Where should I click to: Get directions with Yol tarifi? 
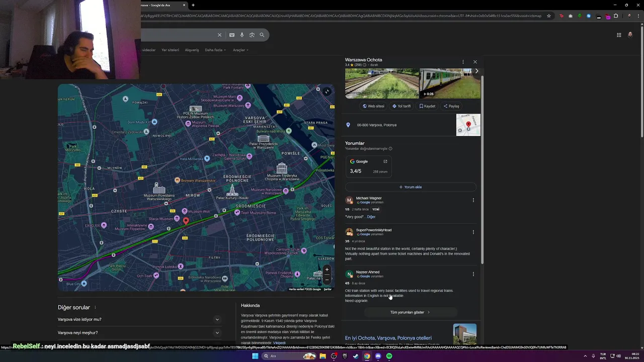pos(401,106)
